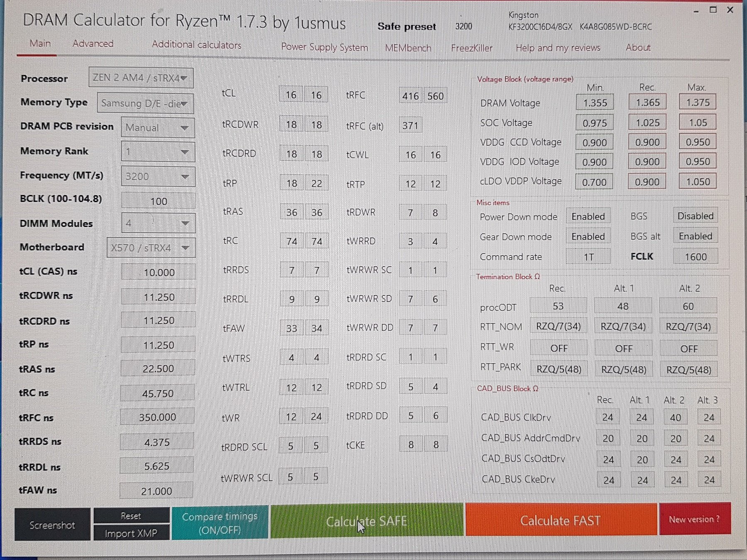Open the About tab
Screen dimensions: 747x560
point(638,47)
